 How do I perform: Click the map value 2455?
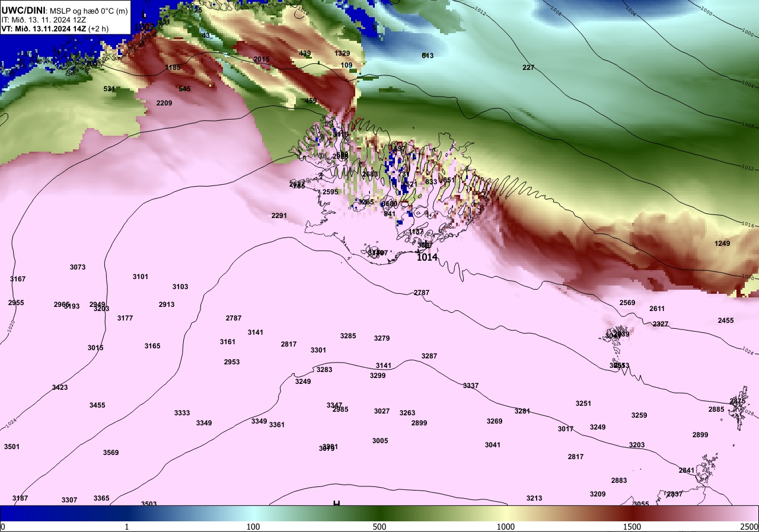[x=726, y=321]
